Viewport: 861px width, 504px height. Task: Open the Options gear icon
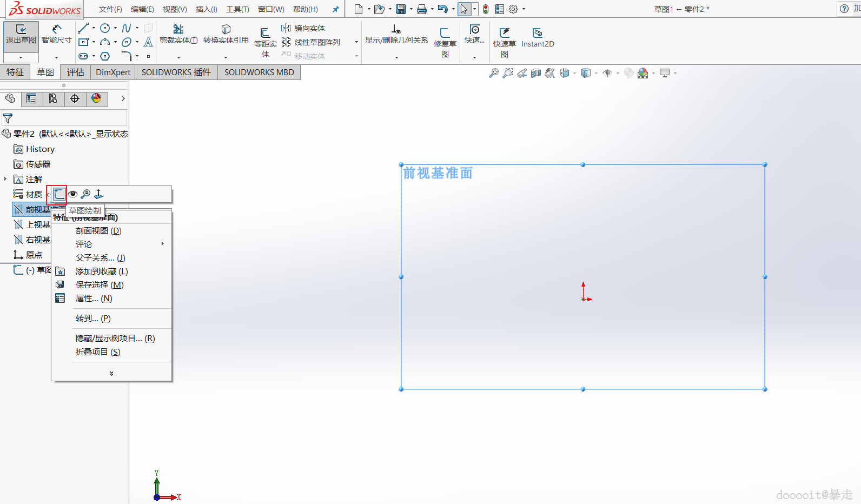click(514, 9)
